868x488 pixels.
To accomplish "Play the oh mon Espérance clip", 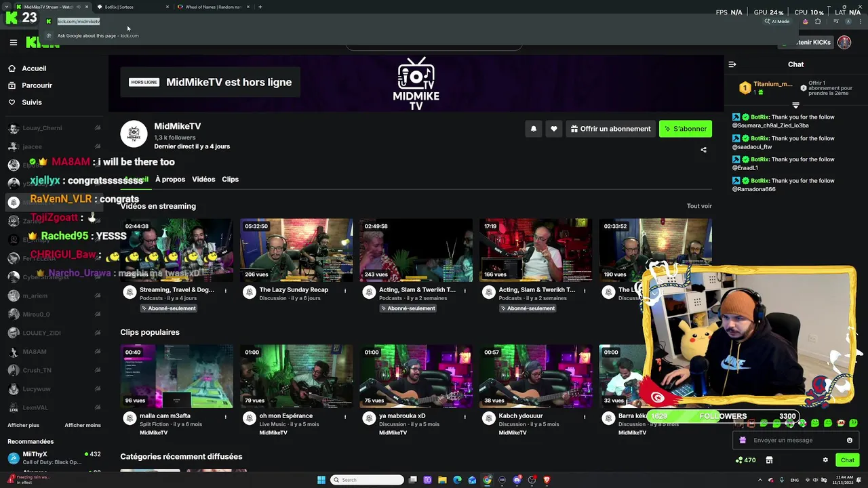I will (296, 376).
